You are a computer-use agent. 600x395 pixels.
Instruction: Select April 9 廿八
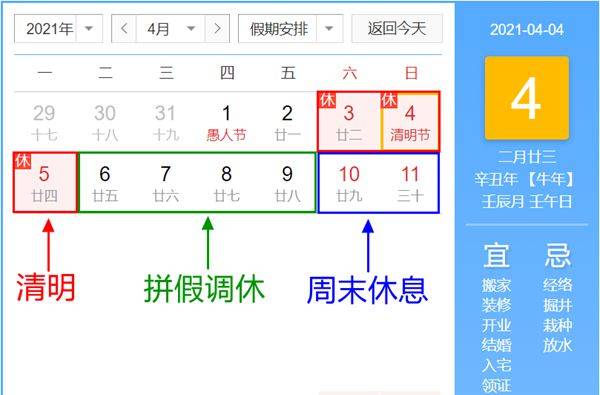(287, 183)
